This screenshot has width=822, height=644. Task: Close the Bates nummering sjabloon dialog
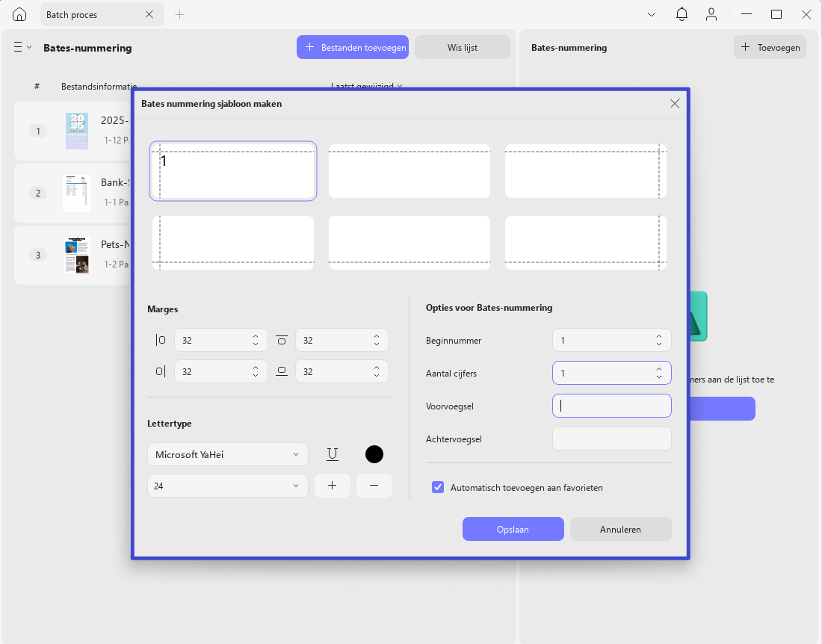pyautogui.click(x=675, y=103)
